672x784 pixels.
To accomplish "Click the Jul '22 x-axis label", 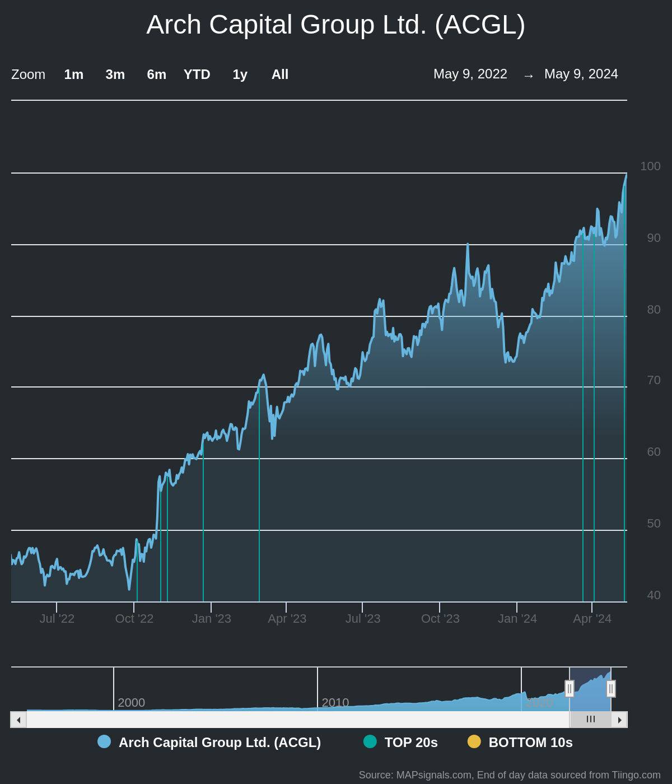I will click(57, 619).
